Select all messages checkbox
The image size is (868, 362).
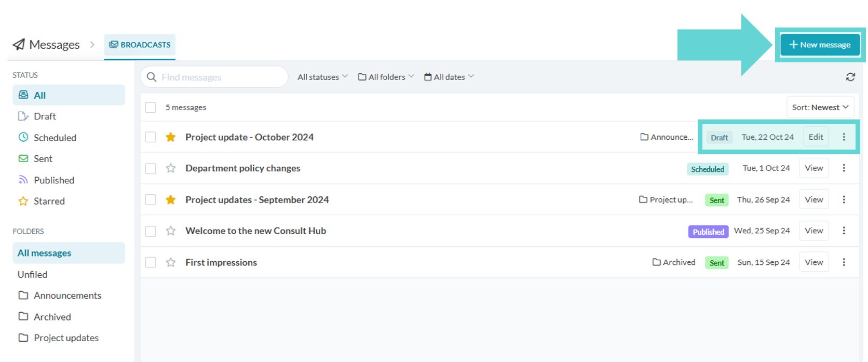tap(151, 108)
